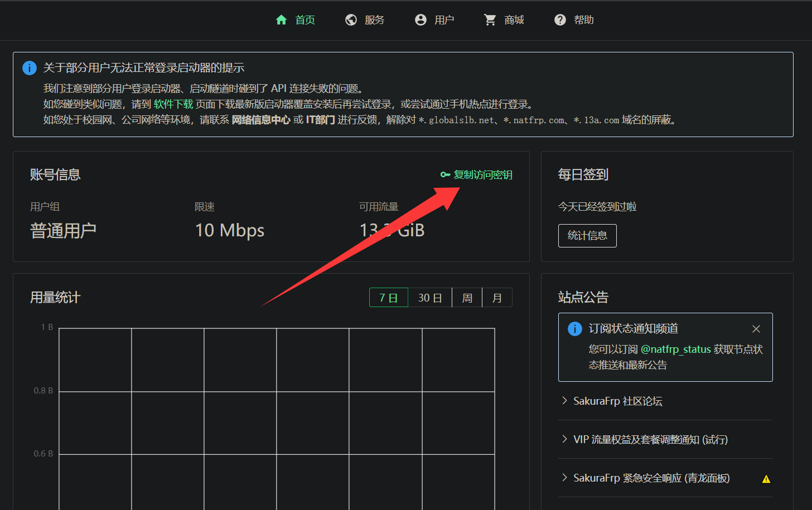Open the @natfrp_status channel link

pos(676,349)
